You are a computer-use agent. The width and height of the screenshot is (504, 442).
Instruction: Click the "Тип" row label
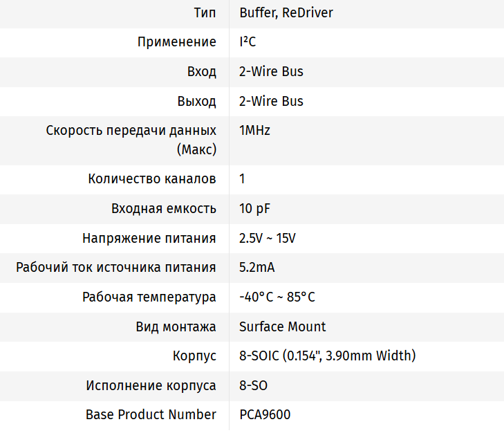(x=205, y=13)
